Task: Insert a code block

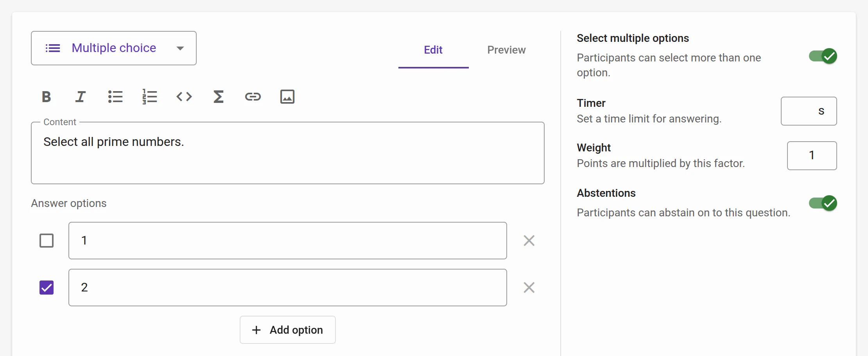Action: pos(184,97)
